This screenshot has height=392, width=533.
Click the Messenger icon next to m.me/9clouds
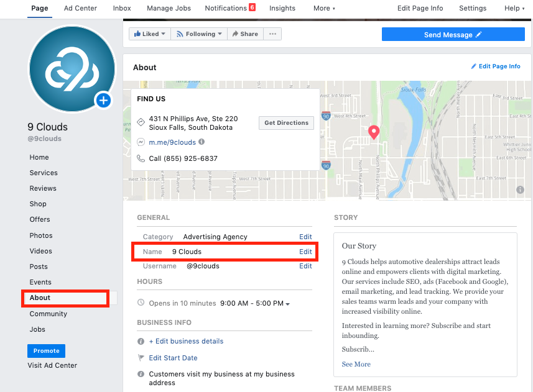click(141, 142)
